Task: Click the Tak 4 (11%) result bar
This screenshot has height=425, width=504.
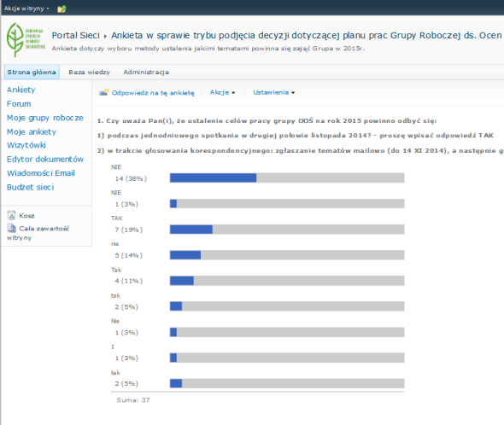Action: pyautogui.click(x=287, y=281)
